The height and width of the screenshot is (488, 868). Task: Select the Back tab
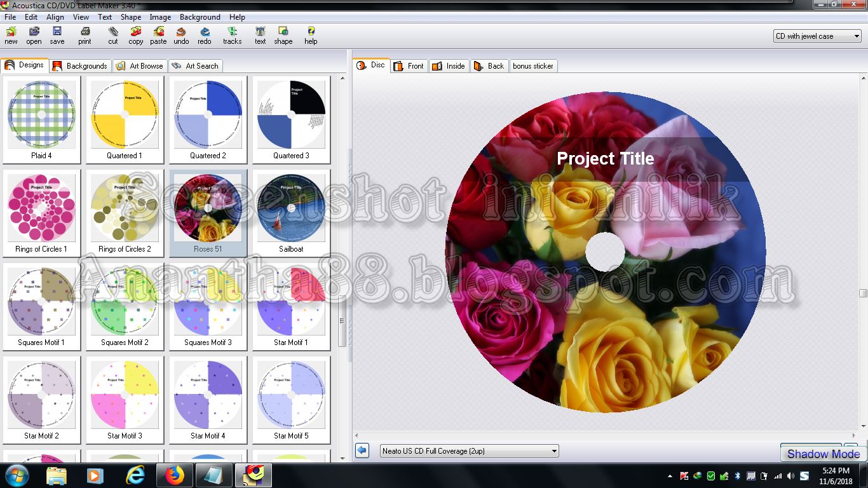tap(489, 65)
